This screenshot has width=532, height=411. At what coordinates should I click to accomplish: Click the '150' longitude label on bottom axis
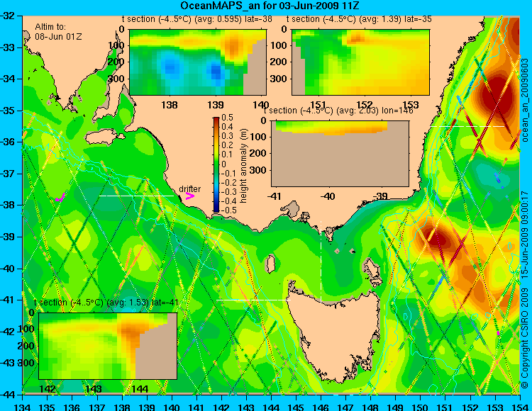pyautogui.click(x=421, y=406)
